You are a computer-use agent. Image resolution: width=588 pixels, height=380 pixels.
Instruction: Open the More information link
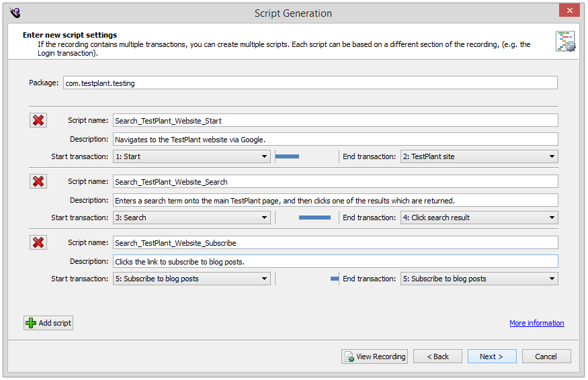(x=536, y=323)
